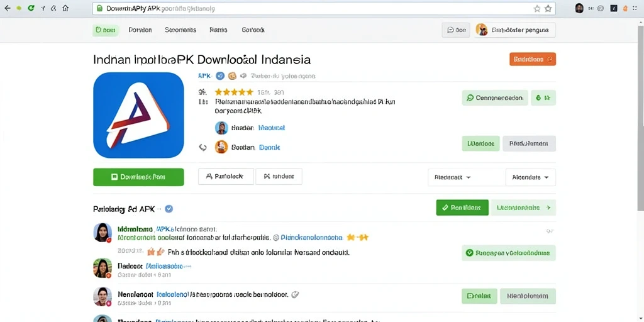644x322 pixels.
Task: Expand the light green button with right chevron
Action: tap(523, 208)
